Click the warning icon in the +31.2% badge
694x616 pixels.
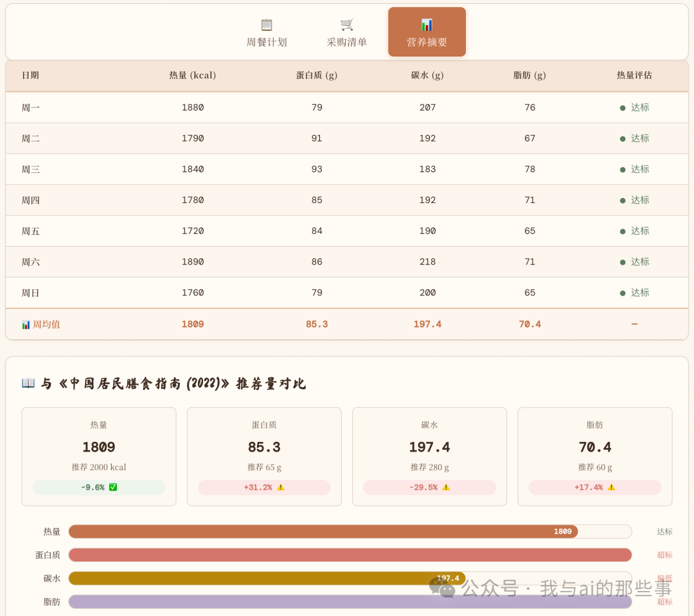coord(281,488)
